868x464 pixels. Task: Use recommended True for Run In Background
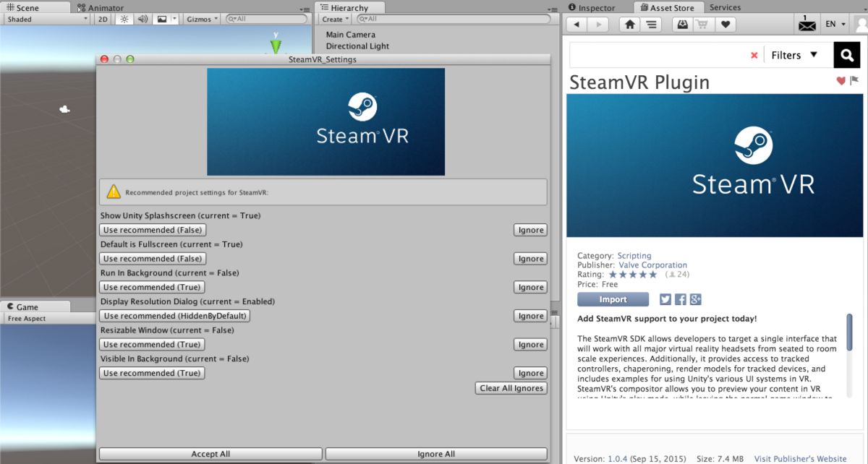click(152, 287)
